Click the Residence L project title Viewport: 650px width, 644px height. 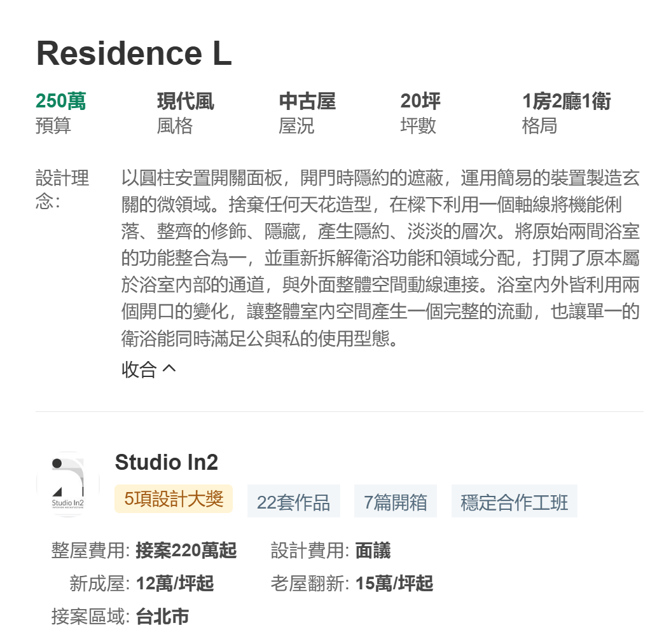[134, 53]
